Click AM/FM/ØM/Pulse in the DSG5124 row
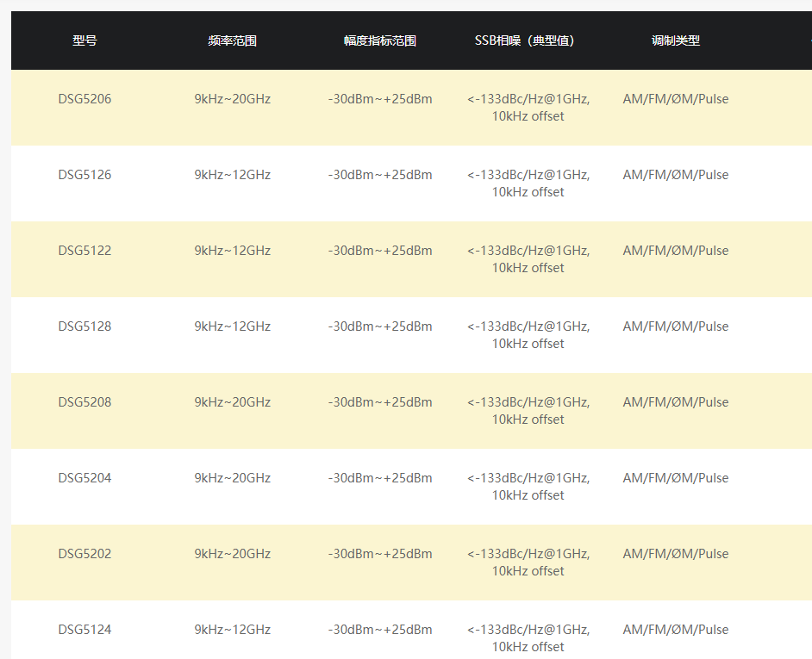Image resolution: width=812 pixels, height=659 pixels. tap(675, 630)
